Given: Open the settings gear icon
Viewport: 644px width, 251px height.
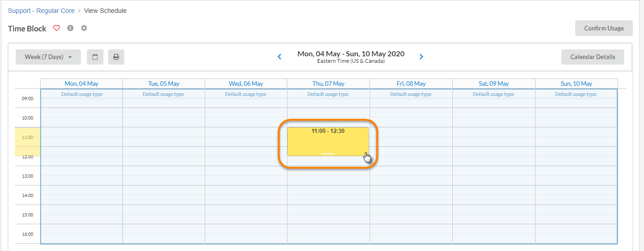Looking at the screenshot, I should (x=84, y=28).
